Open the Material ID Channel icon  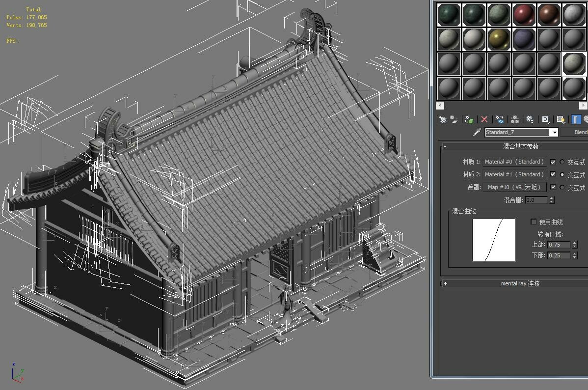click(545, 119)
